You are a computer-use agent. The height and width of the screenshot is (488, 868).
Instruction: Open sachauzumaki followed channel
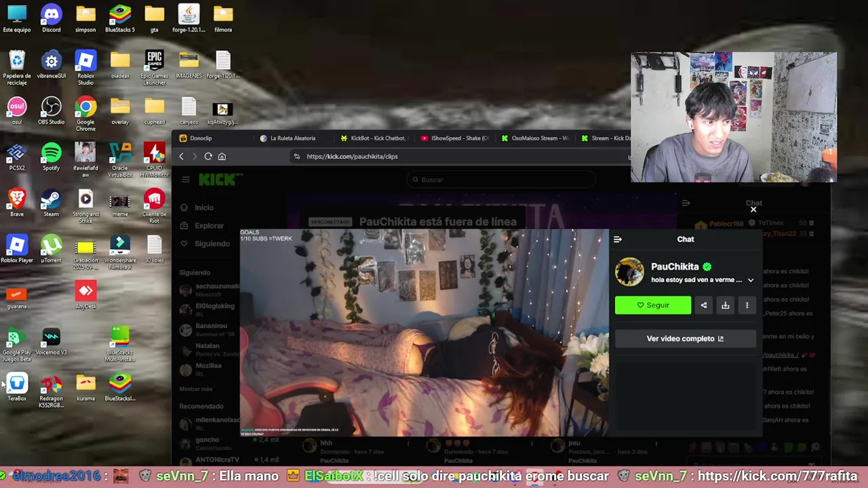[x=209, y=289]
